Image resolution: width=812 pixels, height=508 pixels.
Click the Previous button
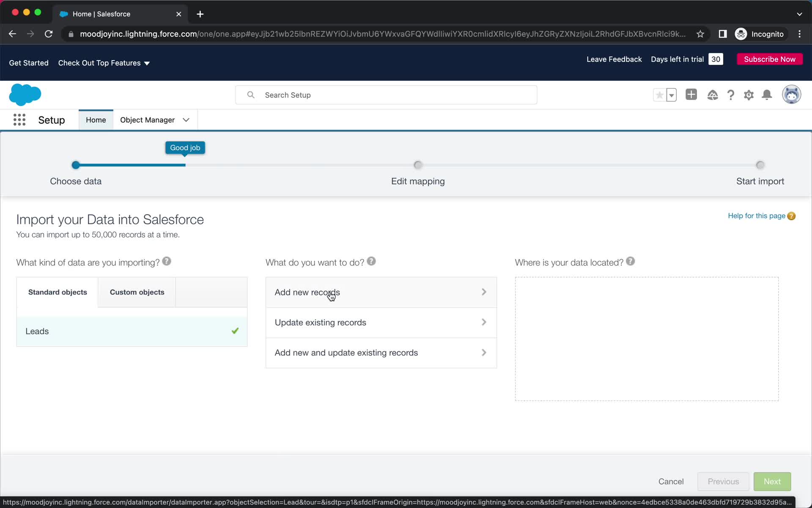[723, 481]
